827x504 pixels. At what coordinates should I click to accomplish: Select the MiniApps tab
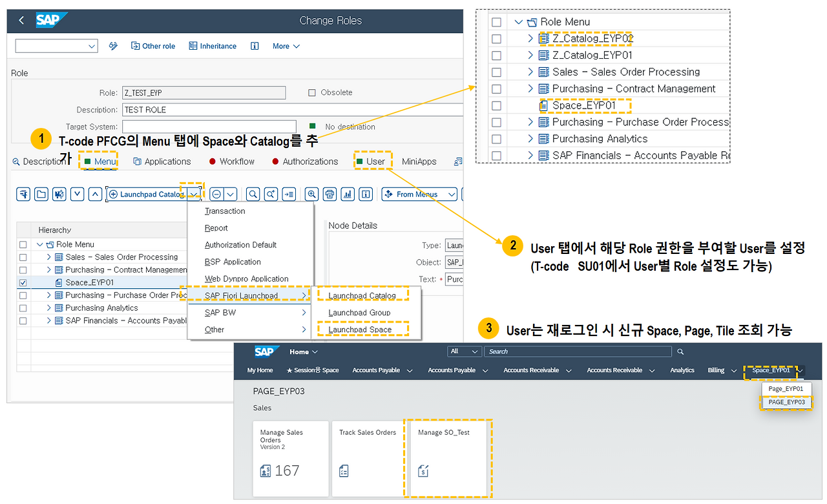[419, 162]
